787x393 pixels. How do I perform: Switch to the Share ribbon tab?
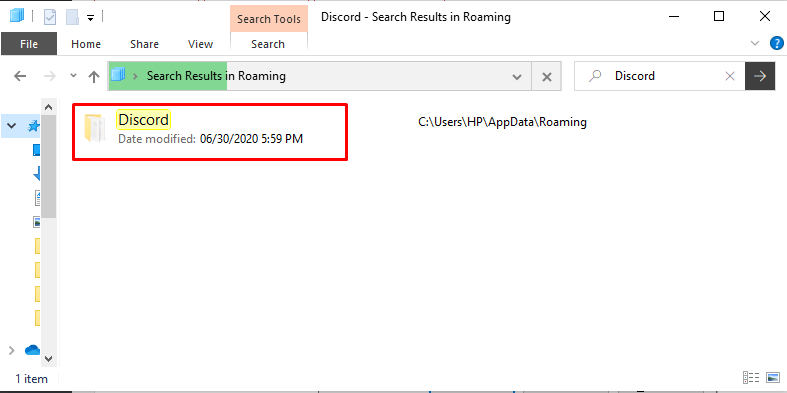(144, 44)
